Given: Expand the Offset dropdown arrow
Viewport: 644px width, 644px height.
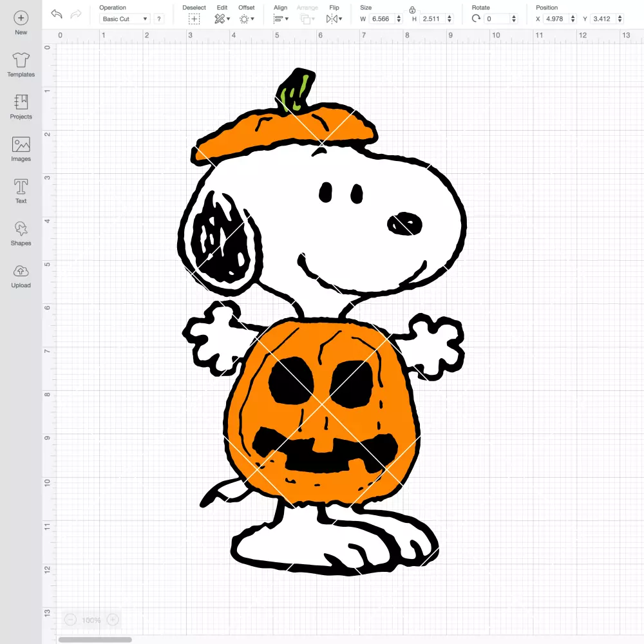Looking at the screenshot, I should click(x=252, y=19).
